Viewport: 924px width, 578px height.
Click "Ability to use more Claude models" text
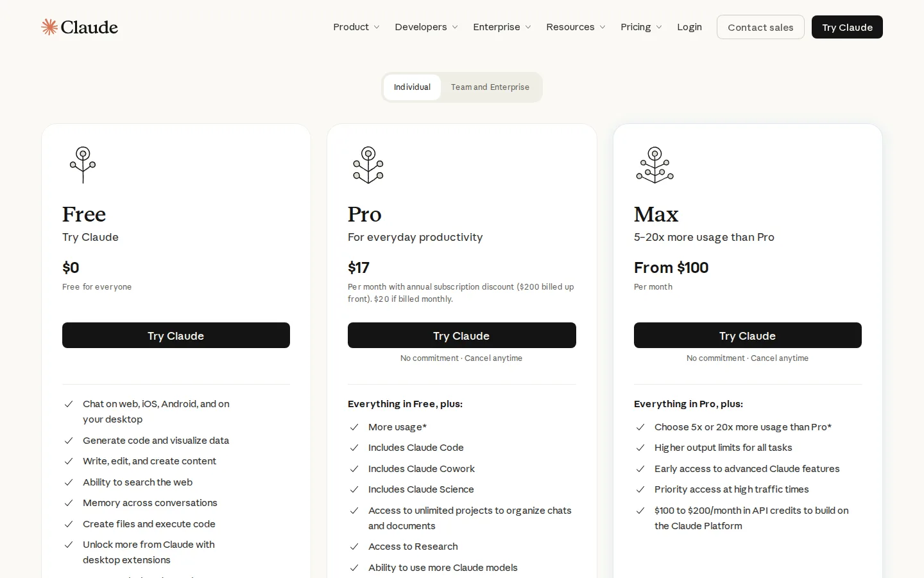(443, 568)
